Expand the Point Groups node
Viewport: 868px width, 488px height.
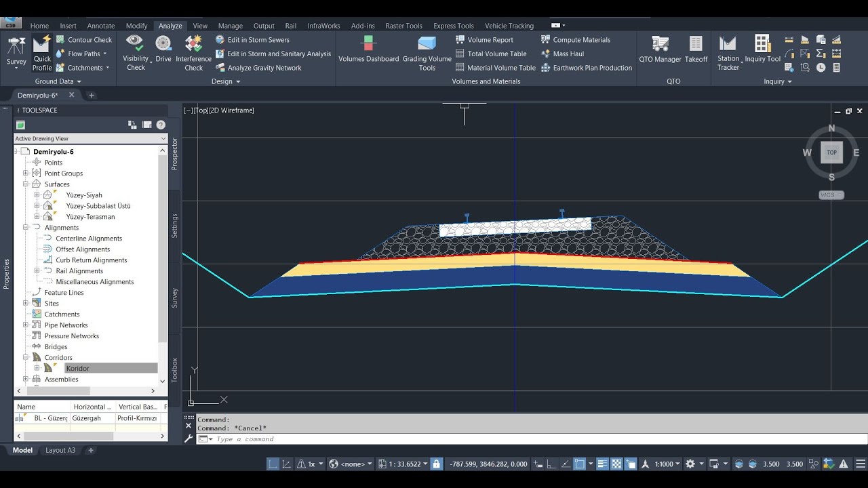click(26, 174)
